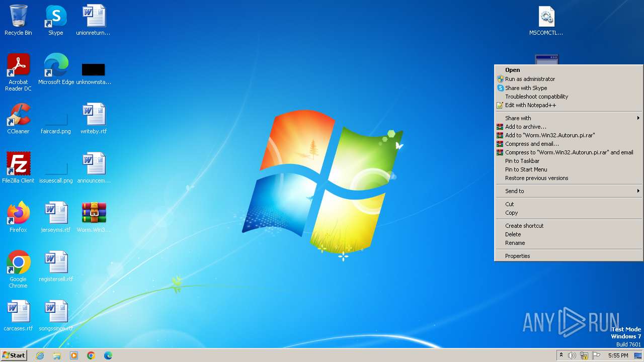The height and width of the screenshot is (362, 644).
Task: Choose Properties in the context menu
Action: tap(569, 256)
